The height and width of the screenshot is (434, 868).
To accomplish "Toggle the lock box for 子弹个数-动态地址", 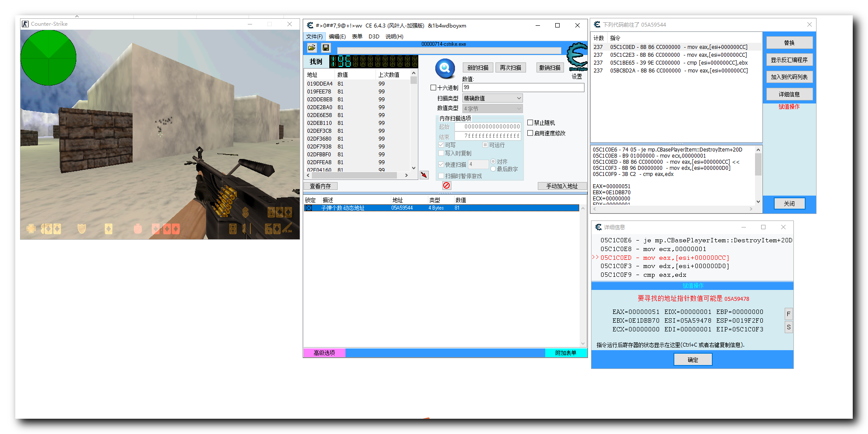I will tap(309, 208).
